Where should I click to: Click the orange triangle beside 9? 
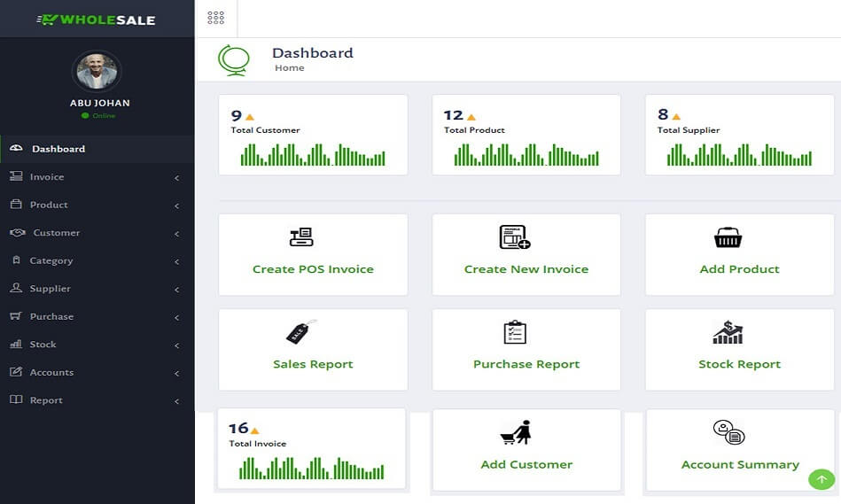(x=249, y=117)
